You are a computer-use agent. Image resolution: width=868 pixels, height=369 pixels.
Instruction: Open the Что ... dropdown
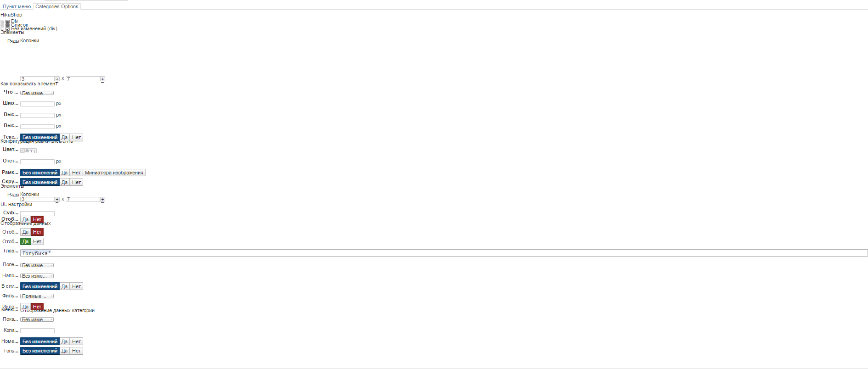click(x=37, y=93)
